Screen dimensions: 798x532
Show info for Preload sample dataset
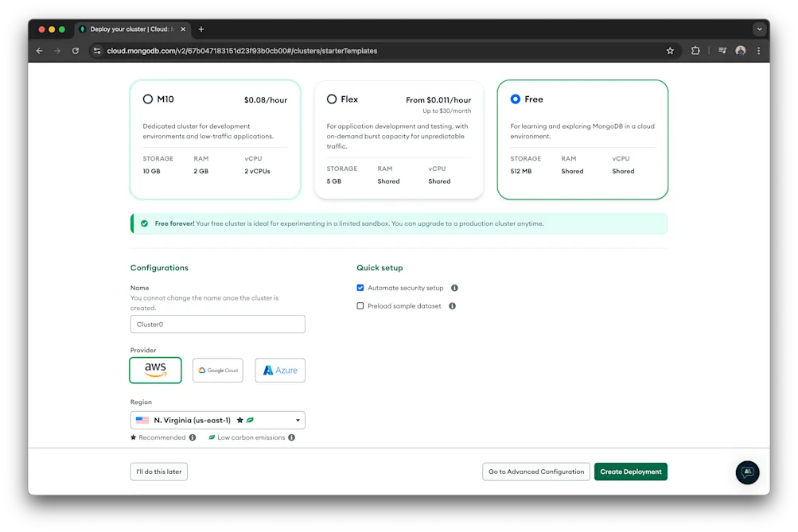tap(452, 305)
